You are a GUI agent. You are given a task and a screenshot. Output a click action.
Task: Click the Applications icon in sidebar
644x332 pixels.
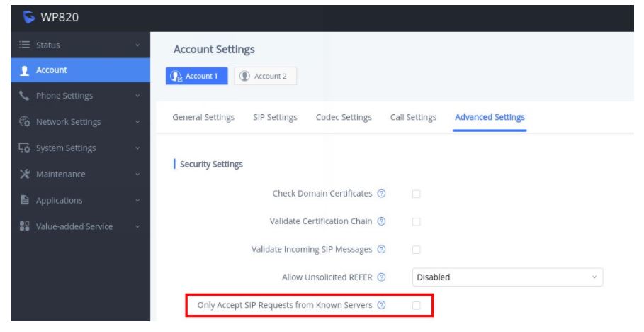point(24,201)
